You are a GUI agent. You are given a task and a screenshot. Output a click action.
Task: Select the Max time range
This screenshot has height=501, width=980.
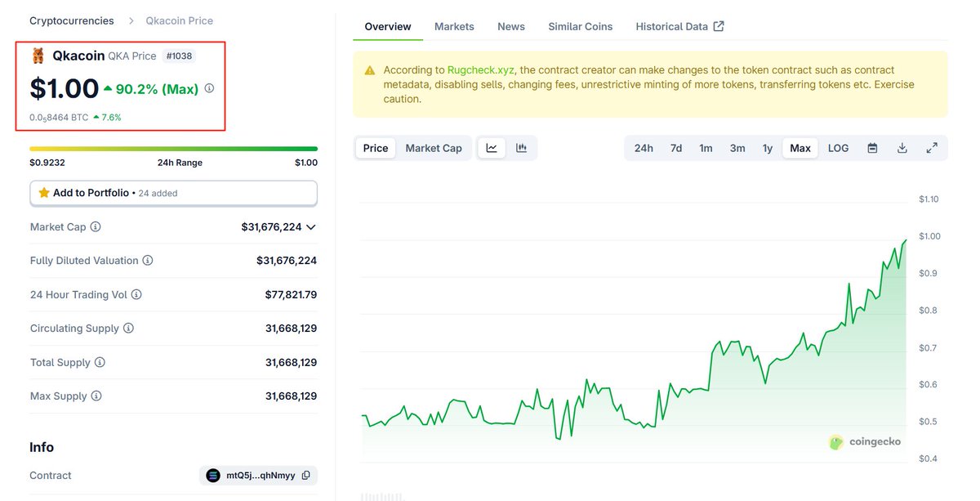tap(800, 148)
